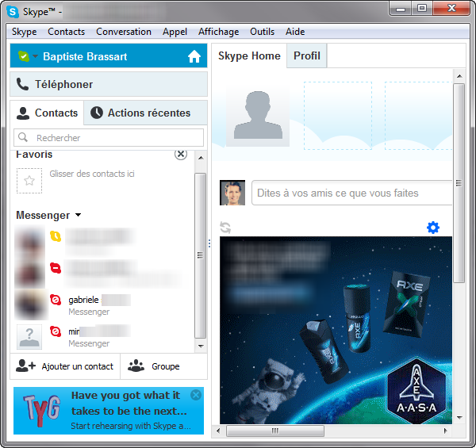Click the star favorites placeholder box
The width and height of the screenshot is (476, 448).
(x=29, y=181)
